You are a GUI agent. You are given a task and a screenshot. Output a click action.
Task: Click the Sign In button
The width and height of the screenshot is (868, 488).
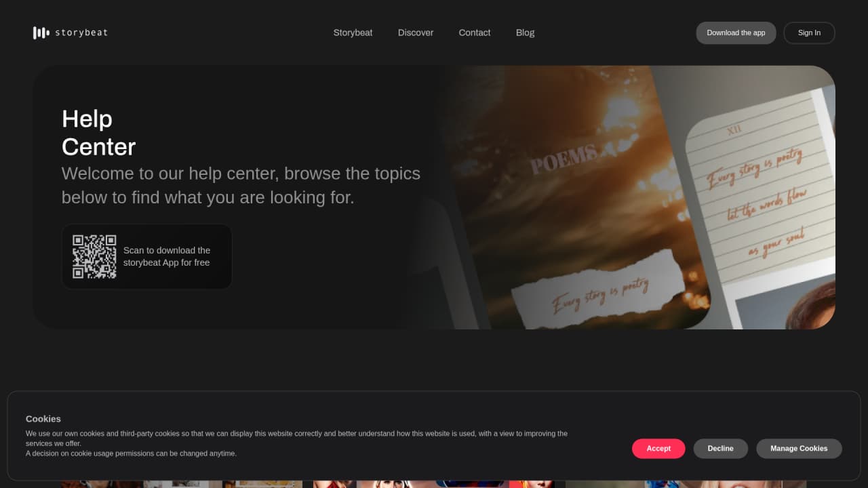pos(809,33)
